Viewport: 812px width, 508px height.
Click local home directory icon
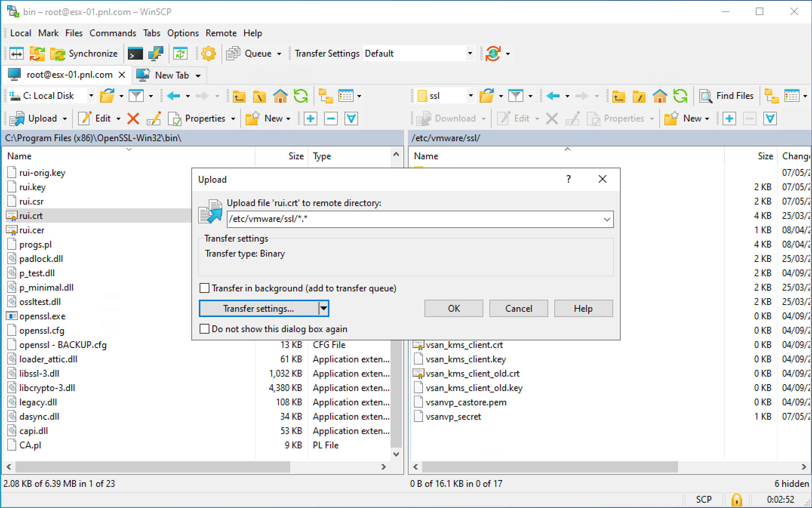coord(280,96)
